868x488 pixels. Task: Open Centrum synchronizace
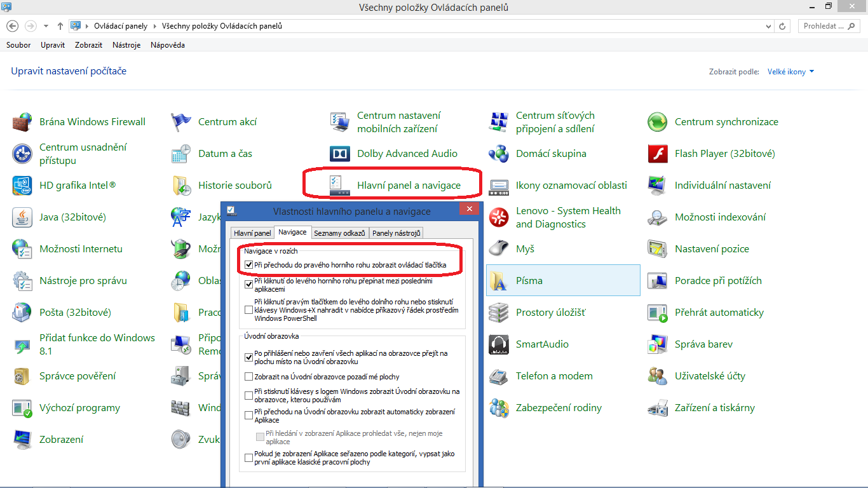click(x=713, y=122)
